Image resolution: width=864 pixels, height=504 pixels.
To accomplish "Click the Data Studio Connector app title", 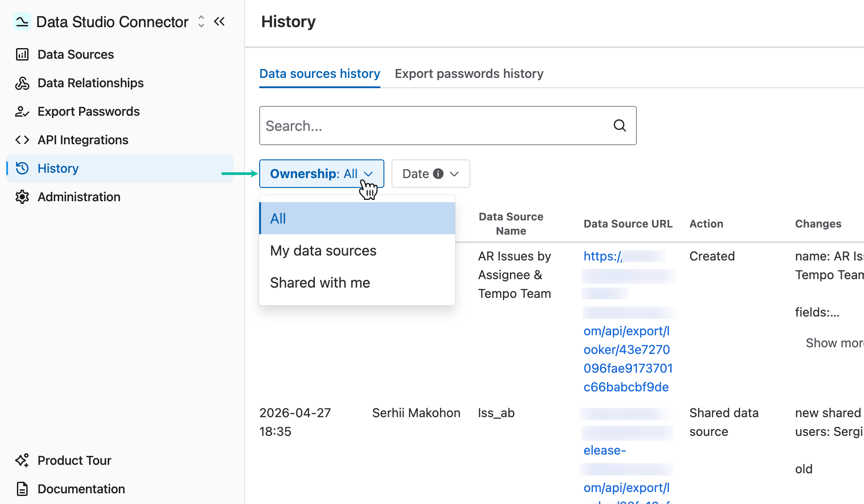I will pos(112,21).
